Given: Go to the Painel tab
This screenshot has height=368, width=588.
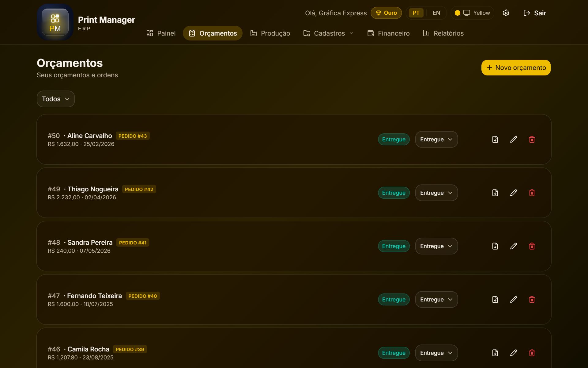Looking at the screenshot, I should point(161,33).
